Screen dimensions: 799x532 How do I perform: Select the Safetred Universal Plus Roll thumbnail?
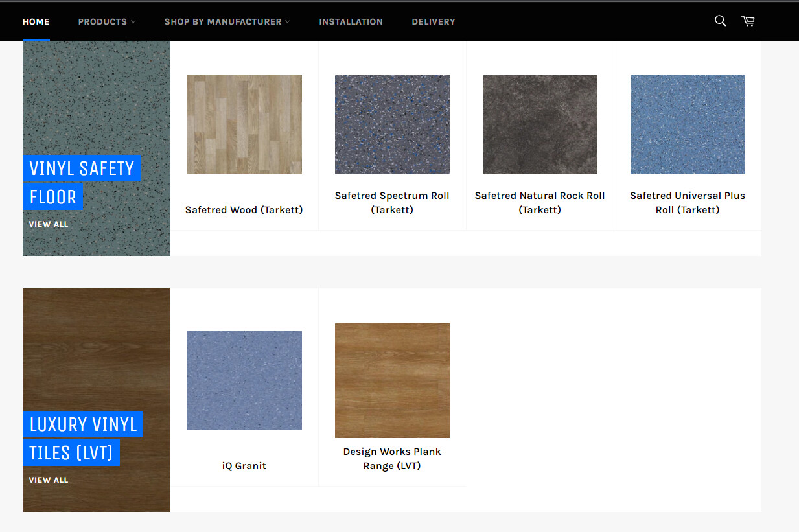[x=688, y=124]
